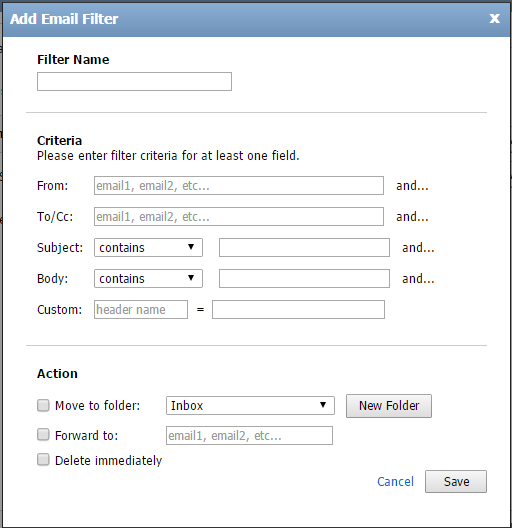
Task: Click the Forward to email field
Action: [x=249, y=435]
